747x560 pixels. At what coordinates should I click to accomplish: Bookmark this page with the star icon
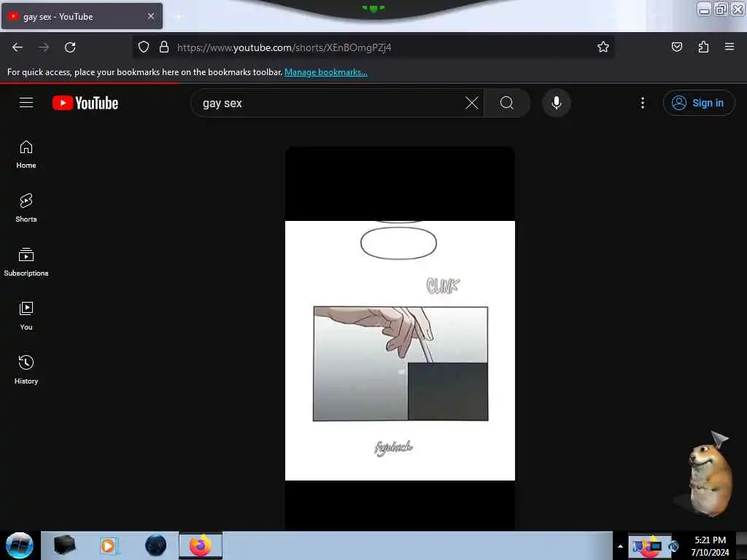pyautogui.click(x=603, y=47)
